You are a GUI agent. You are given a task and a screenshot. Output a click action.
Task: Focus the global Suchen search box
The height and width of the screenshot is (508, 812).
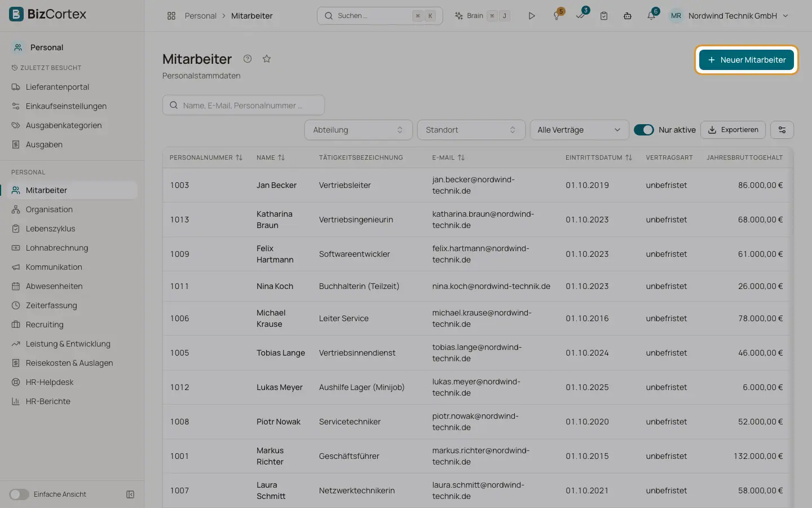point(380,16)
